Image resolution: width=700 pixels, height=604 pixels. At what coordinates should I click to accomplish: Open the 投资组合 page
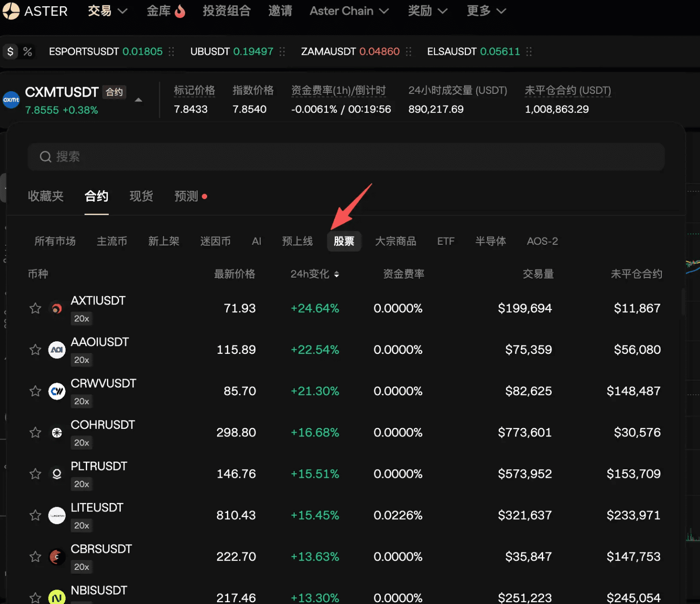[226, 11]
